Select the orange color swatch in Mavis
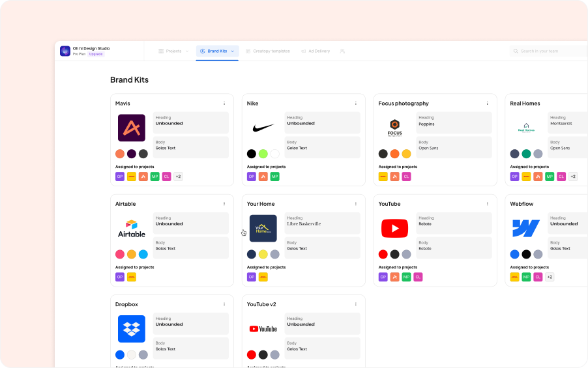Viewport: 588px width, 368px height. 120,154
